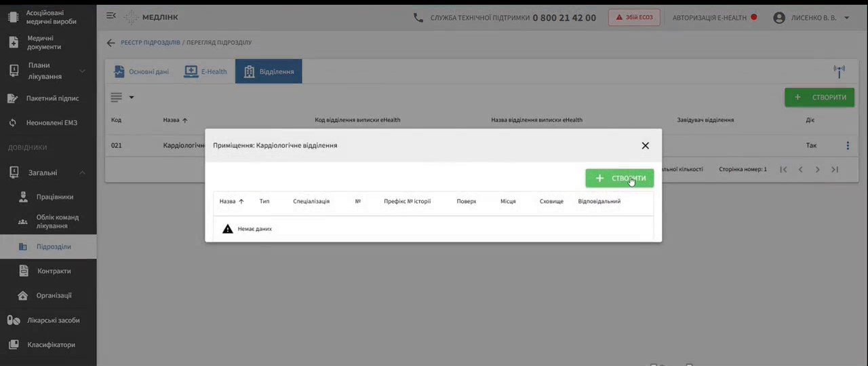868x366 pixels.
Task: Click the Тип column header in dialog
Action: coord(264,201)
